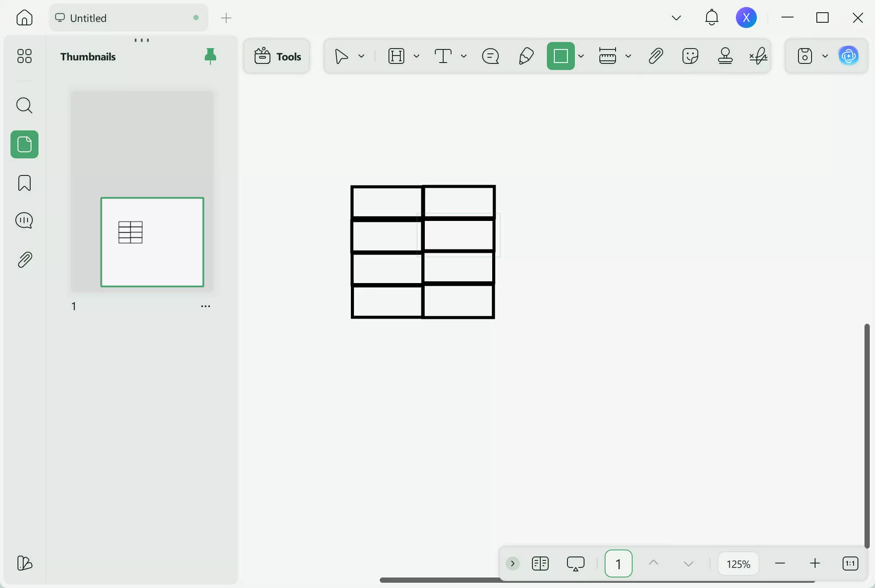Viewport: 875px width, 588px height.
Task: Set actual size with 1:1 button
Action: coord(850,563)
